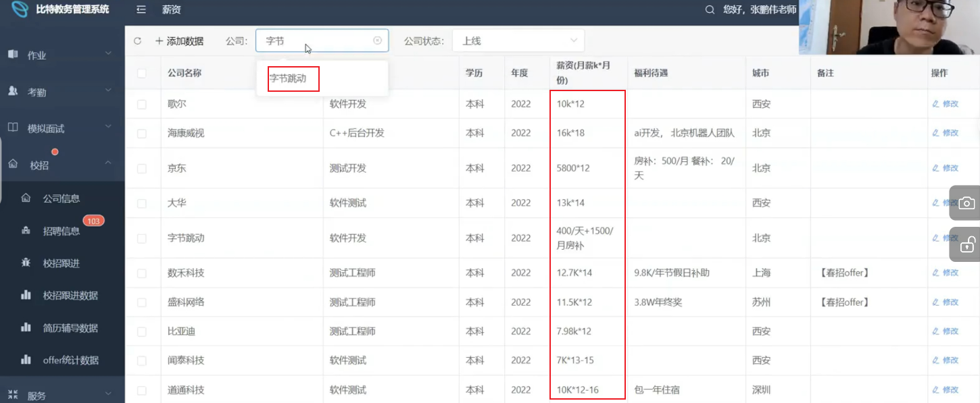Click the 薪资 column header

(x=585, y=73)
